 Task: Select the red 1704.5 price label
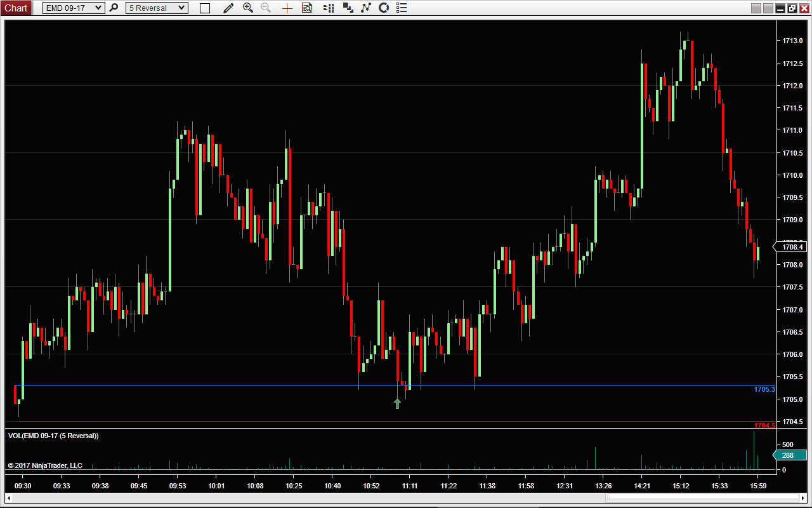[x=764, y=425]
